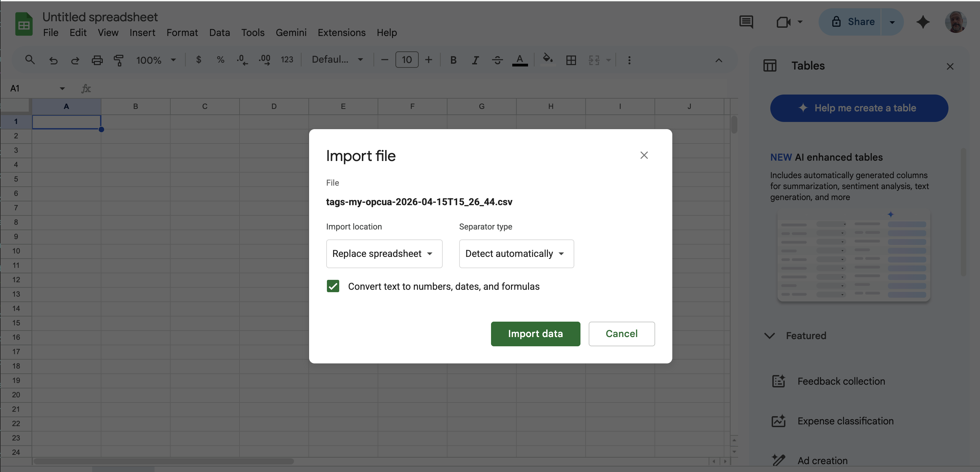This screenshot has height=472, width=980.
Task: Select the Paint format tool
Action: point(119,60)
